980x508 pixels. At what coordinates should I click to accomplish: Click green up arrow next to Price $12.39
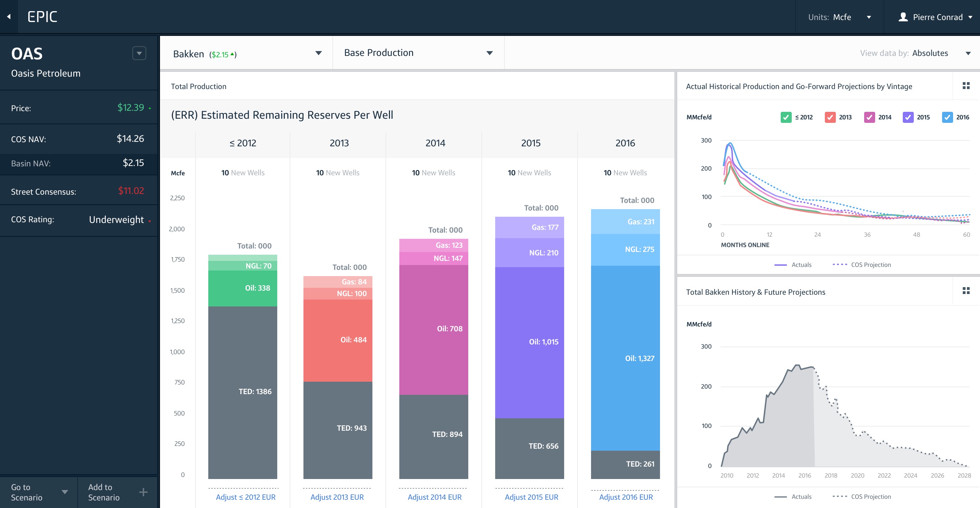[150, 108]
